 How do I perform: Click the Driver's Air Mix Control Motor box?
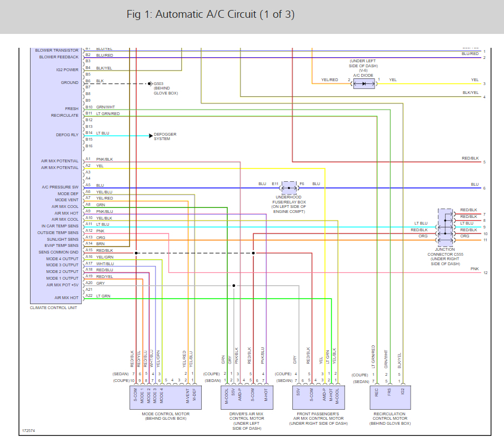(x=247, y=398)
